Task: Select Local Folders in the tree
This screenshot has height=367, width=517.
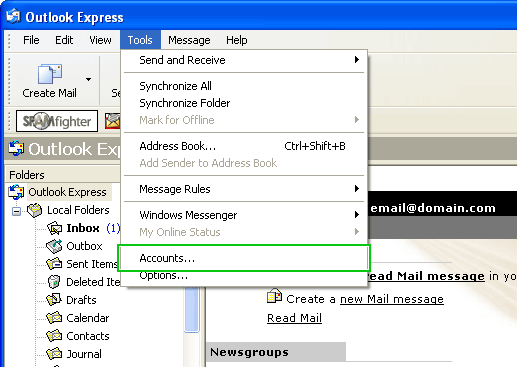Action: (x=78, y=210)
